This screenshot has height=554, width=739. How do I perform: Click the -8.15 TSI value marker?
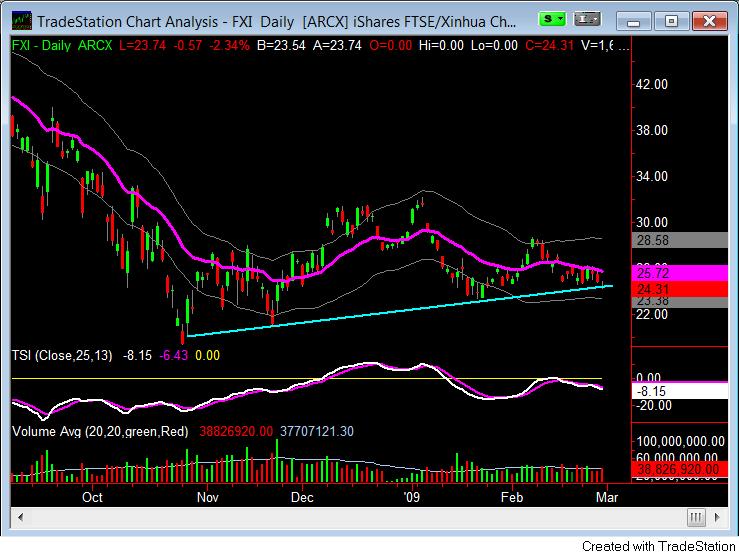pyautogui.click(x=680, y=391)
